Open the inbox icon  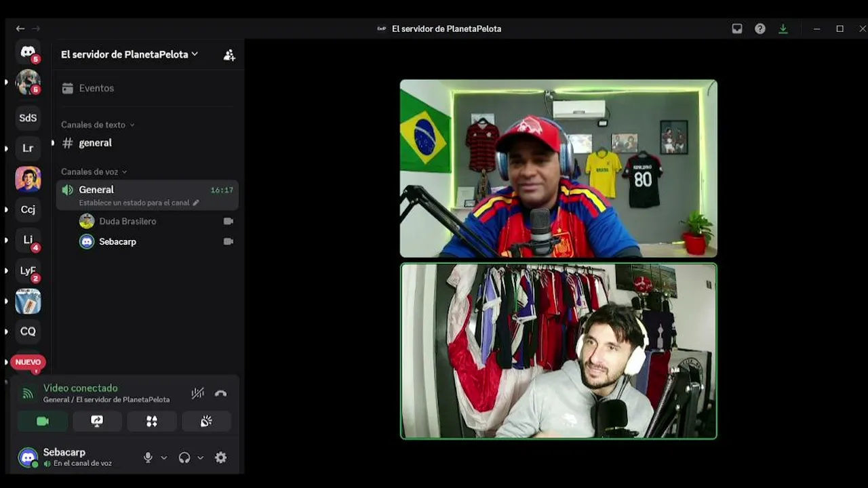point(737,28)
